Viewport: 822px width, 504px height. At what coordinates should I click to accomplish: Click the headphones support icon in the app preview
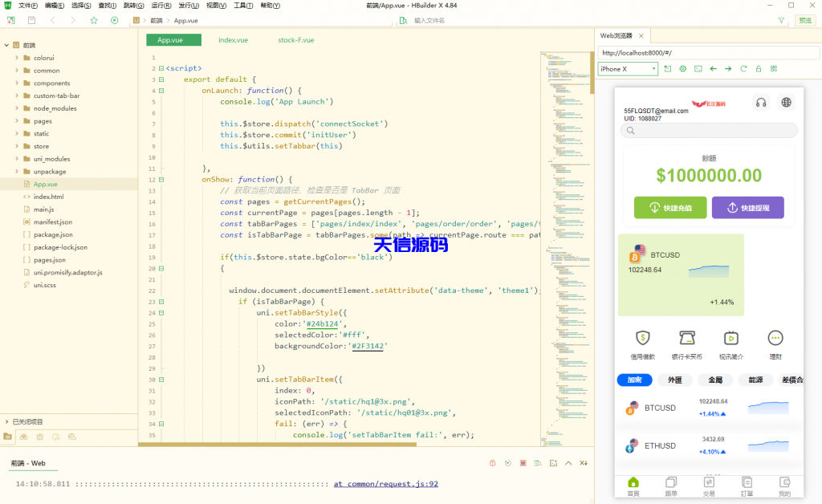(x=760, y=102)
